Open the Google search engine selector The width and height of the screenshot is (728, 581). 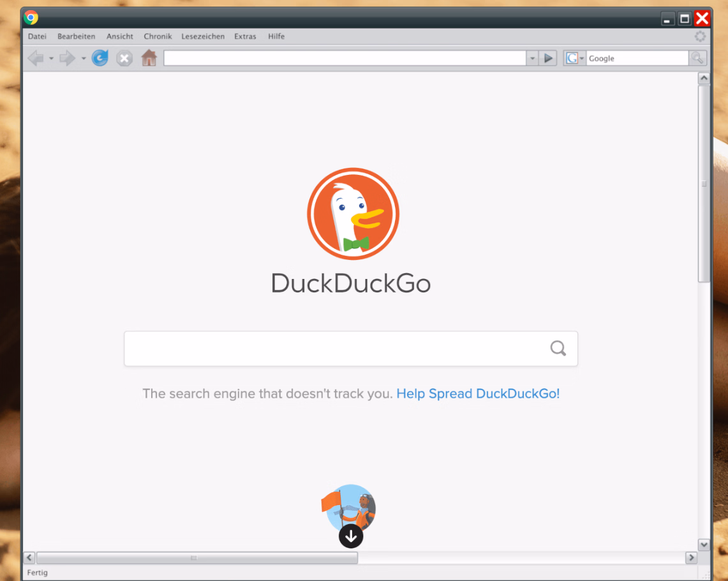[574, 59]
